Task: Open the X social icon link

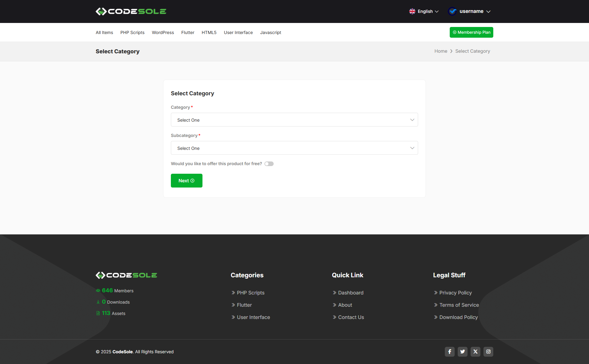Action: pos(475,351)
